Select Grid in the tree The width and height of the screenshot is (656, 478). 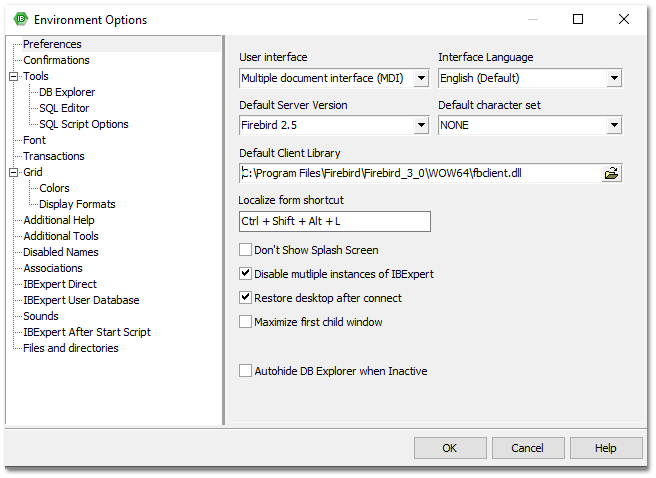click(x=33, y=172)
